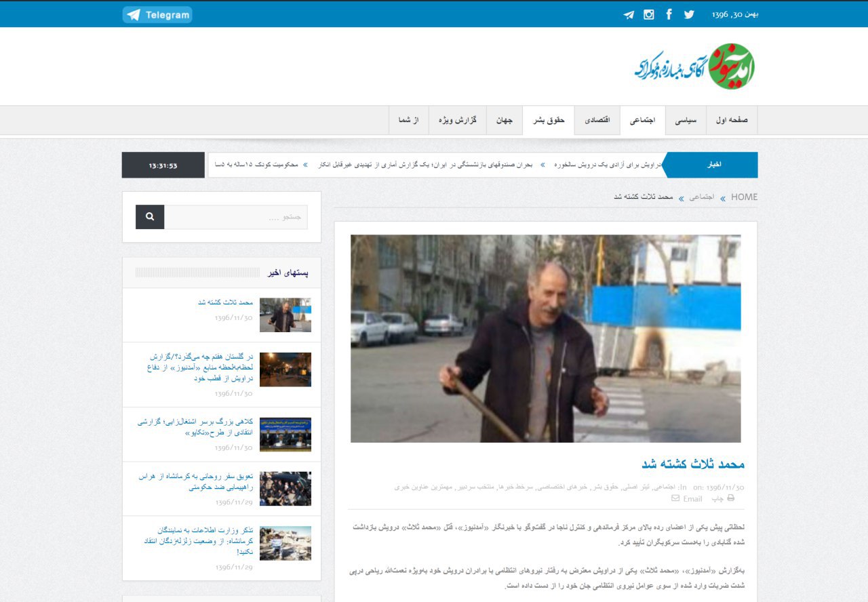Open the sidebar thumbnail for the گلستان هفتم post
The width and height of the screenshot is (868, 602).
285,369
